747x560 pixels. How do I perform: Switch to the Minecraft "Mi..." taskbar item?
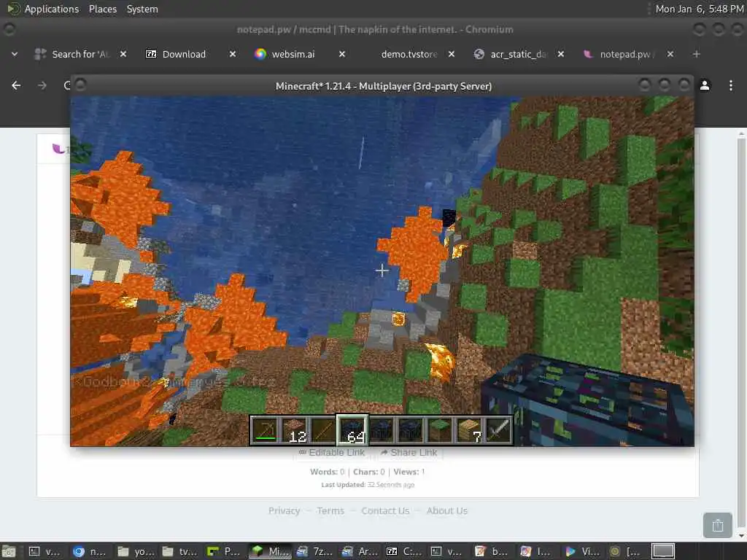pyautogui.click(x=271, y=551)
